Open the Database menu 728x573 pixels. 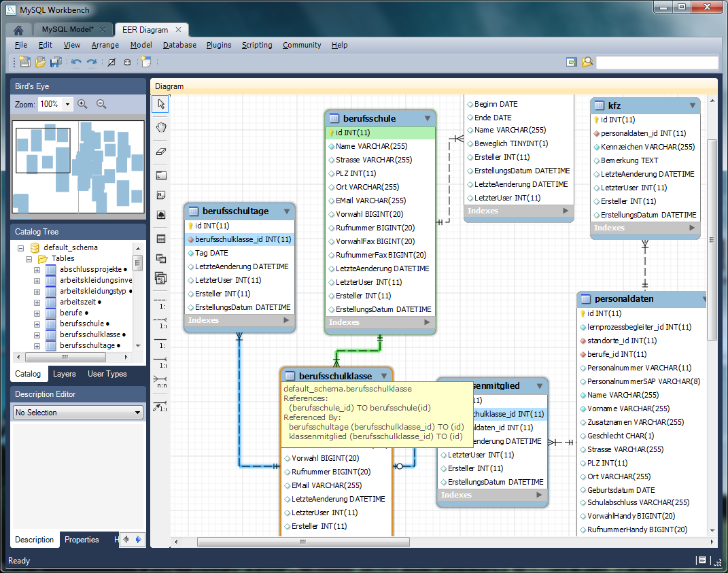(x=179, y=45)
